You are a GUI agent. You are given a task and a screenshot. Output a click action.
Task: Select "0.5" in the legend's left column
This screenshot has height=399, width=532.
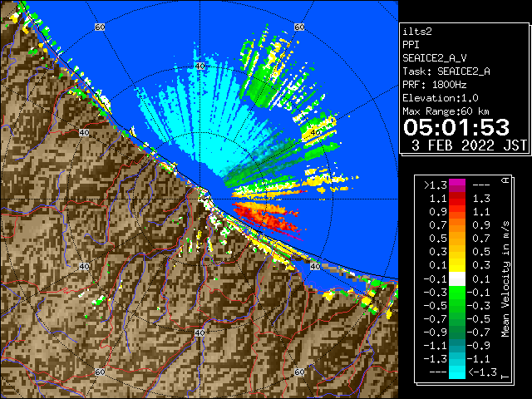point(438,239)
